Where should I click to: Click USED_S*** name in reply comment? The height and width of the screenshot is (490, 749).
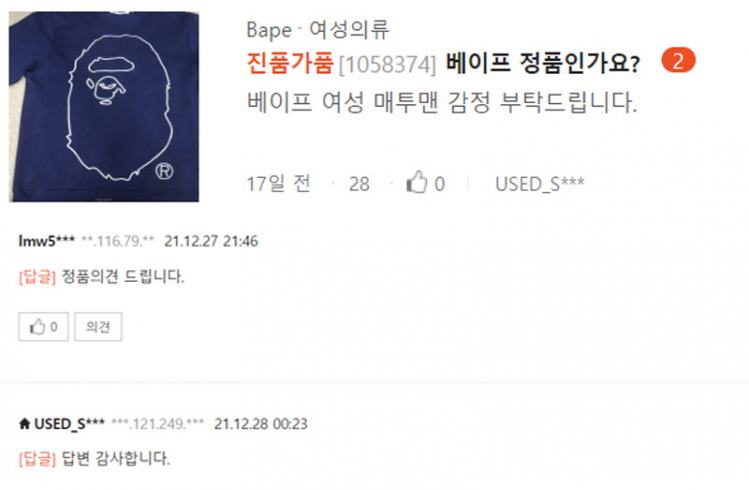[x=69, y=424]
